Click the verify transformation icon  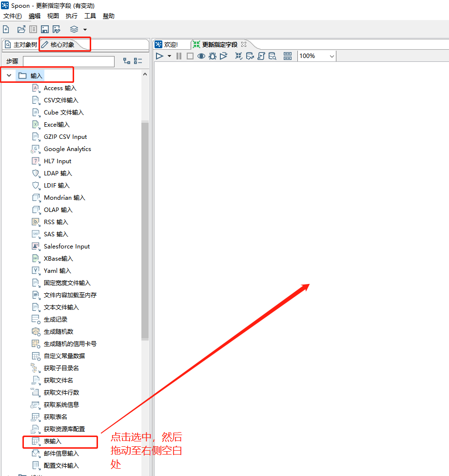pos(239,56)
